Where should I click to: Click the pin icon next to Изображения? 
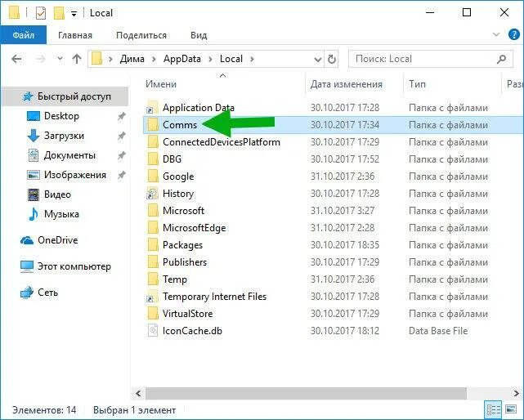122,175
